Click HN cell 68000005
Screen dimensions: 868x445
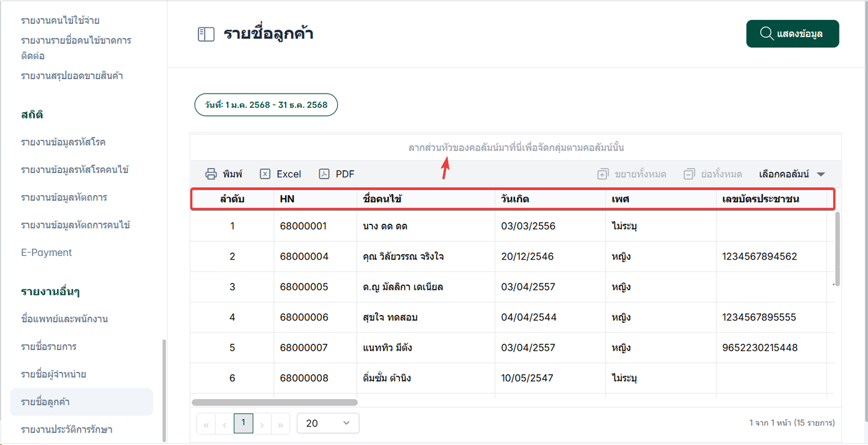[304, 287]
